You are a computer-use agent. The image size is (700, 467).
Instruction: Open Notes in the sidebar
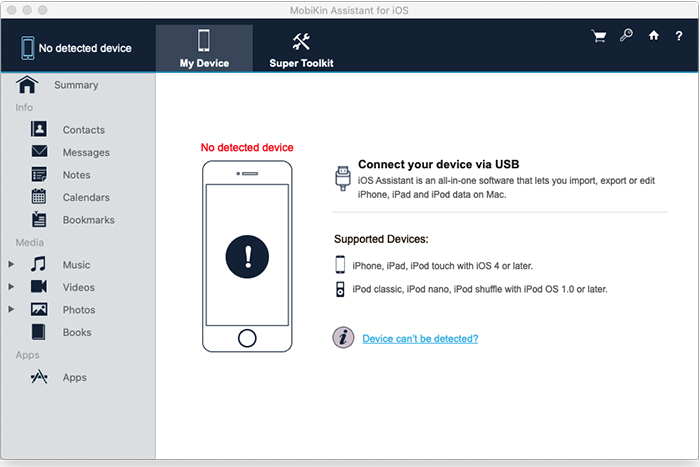[76, 175]
